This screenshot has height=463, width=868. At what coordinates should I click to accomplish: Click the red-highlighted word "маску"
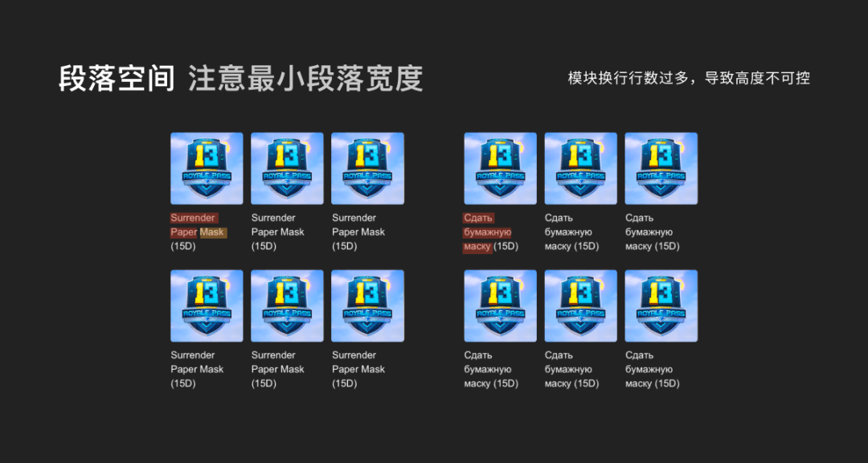[x=477, y=247]
